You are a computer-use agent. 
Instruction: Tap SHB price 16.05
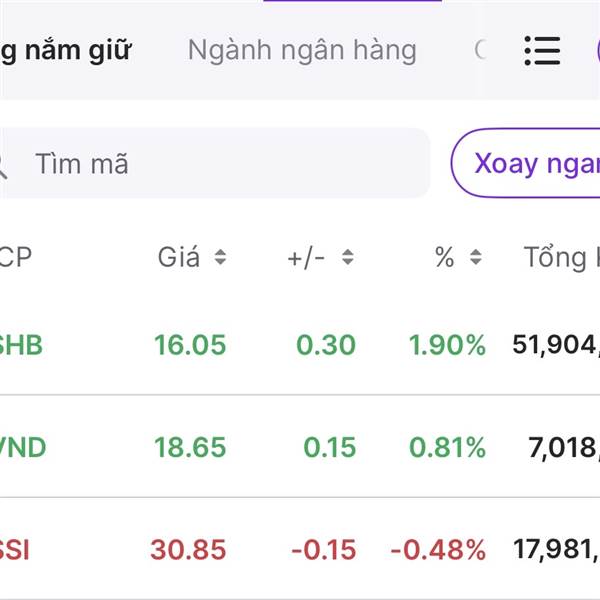tap(190, 345)
